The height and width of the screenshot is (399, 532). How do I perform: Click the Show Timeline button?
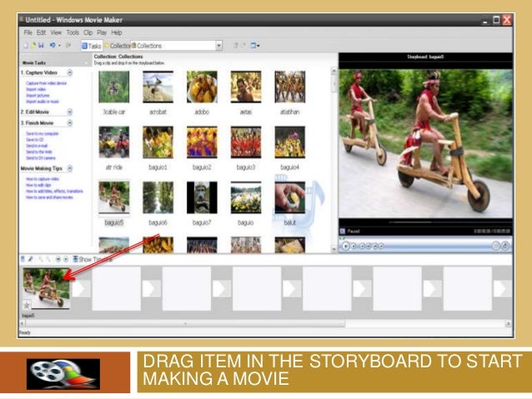[x=93, y=259]
